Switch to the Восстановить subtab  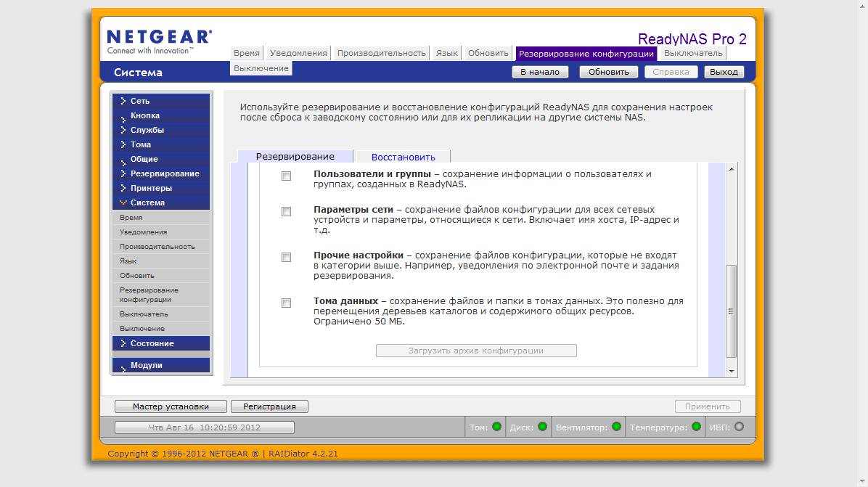[403, 157]
